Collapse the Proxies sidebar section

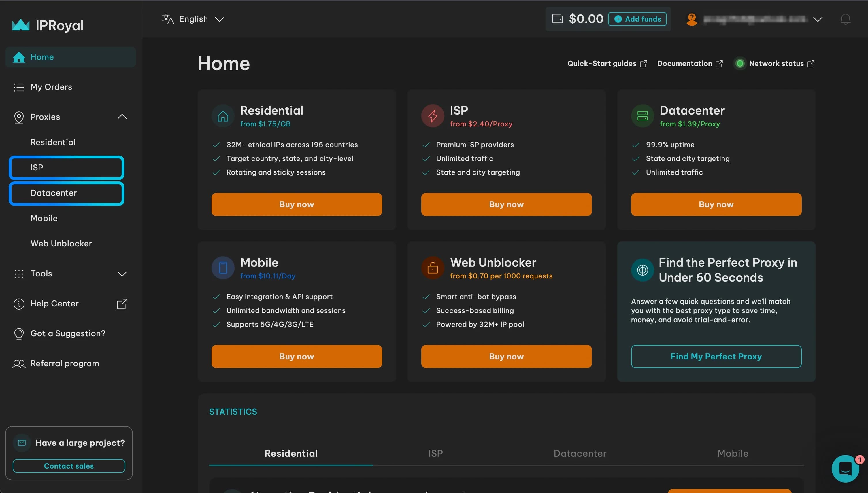(122, 117)
